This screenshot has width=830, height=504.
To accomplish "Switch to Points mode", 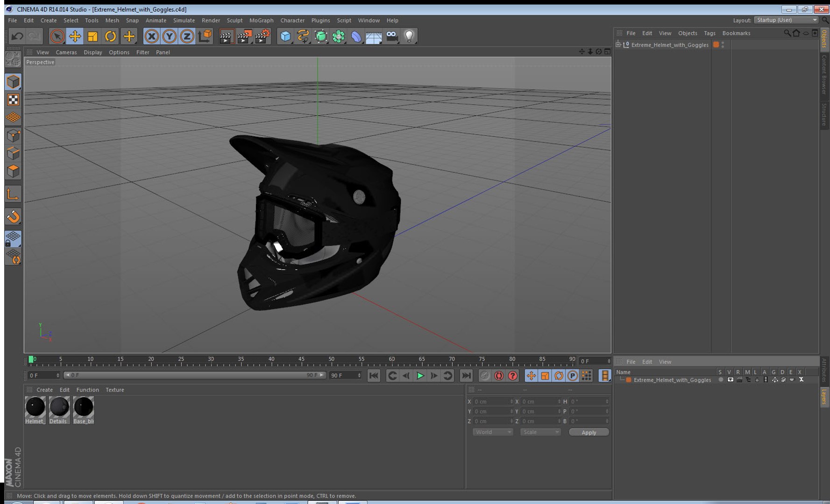I will 13,135.
